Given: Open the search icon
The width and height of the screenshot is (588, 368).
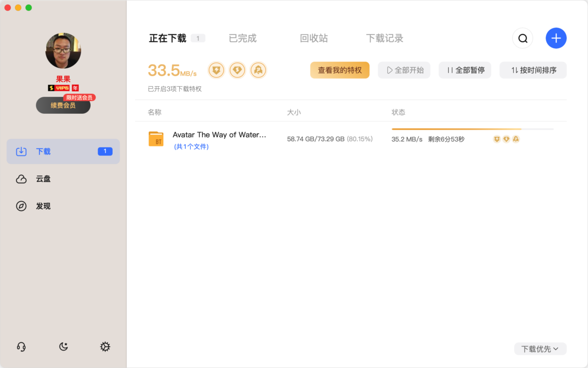Looking at the screenshot, I should (x=523, y=38).
